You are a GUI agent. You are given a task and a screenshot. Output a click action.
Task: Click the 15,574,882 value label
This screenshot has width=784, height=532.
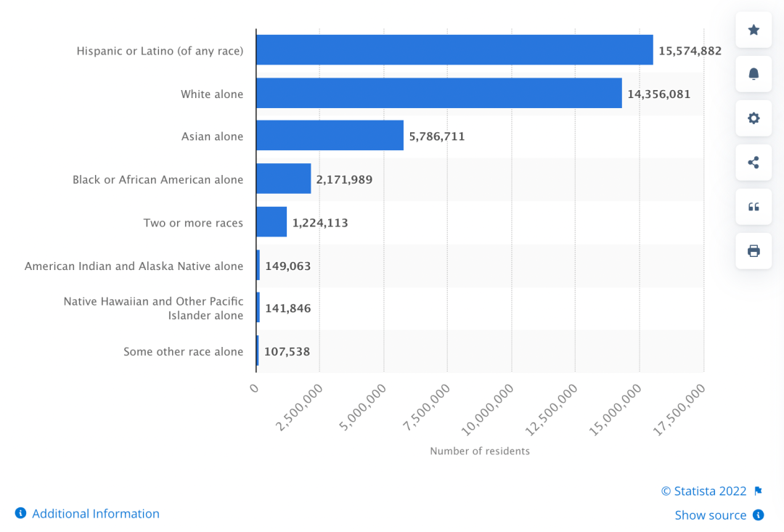click(x=690, y=51)
